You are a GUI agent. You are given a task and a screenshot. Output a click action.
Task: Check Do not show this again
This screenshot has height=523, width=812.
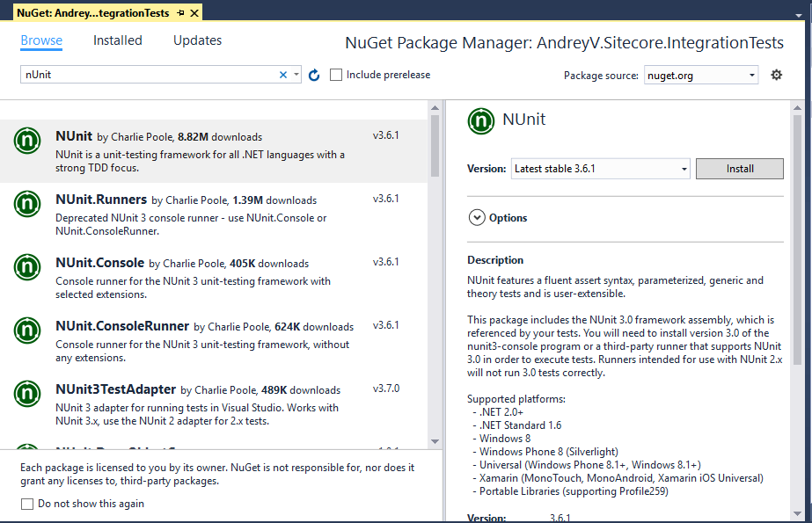(x=25, y=503)
